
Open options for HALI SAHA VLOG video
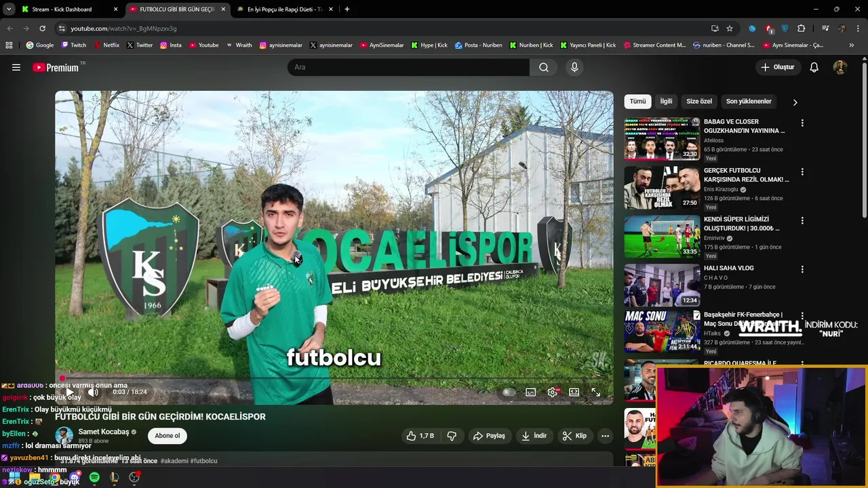802,270
